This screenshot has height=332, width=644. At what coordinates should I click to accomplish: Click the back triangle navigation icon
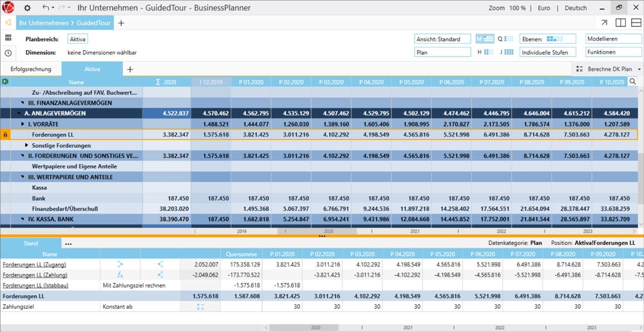(x=8, y=23)
